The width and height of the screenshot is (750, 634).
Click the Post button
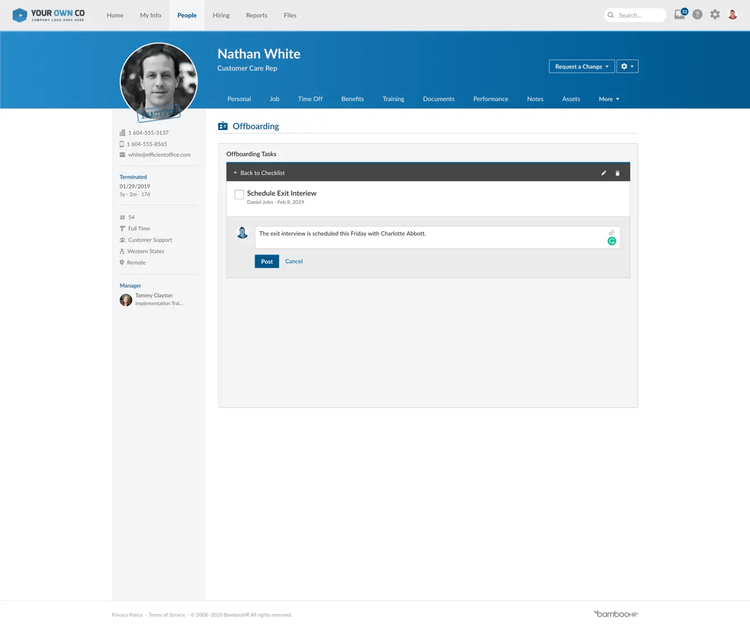click(267, 261)
